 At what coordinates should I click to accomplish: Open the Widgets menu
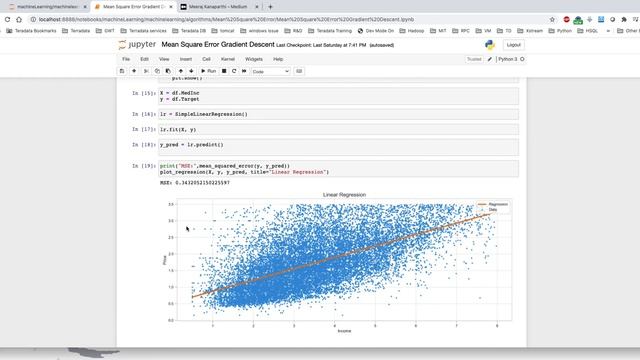[x=254, y=59]
